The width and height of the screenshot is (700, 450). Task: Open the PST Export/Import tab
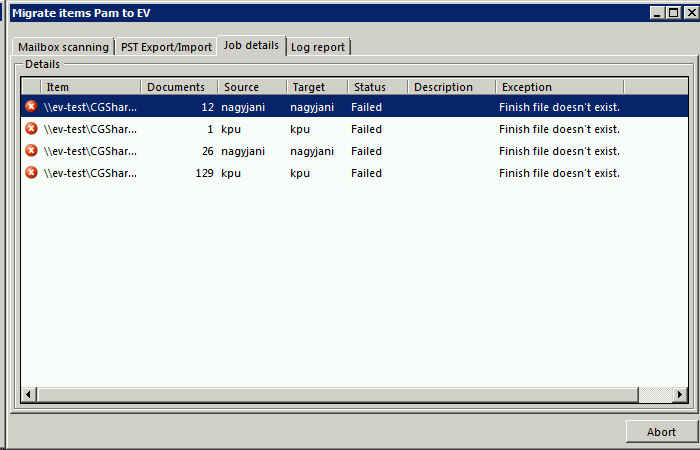165,47
